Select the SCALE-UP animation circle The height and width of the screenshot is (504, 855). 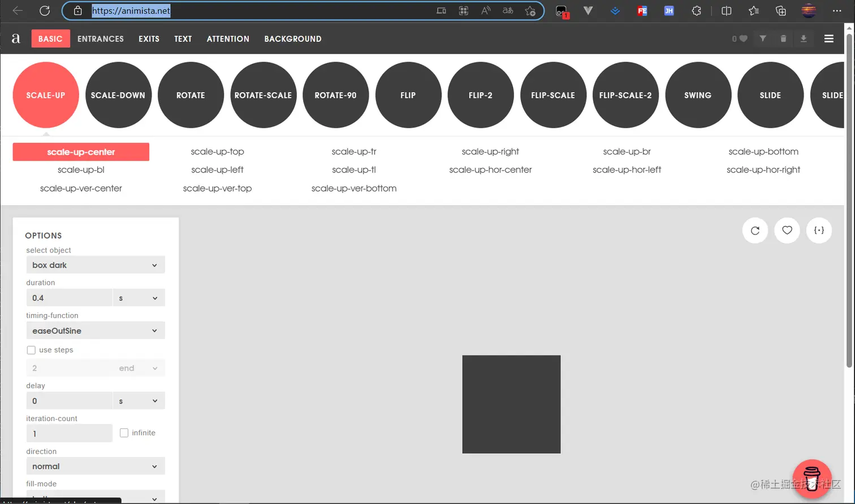tap(46, 95)
